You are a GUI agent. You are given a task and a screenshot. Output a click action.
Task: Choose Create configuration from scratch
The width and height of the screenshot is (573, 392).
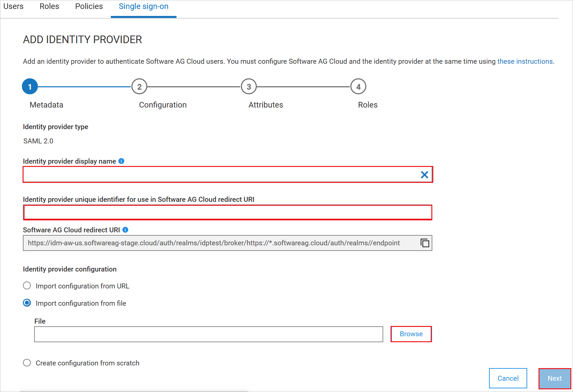pos(27,363)
